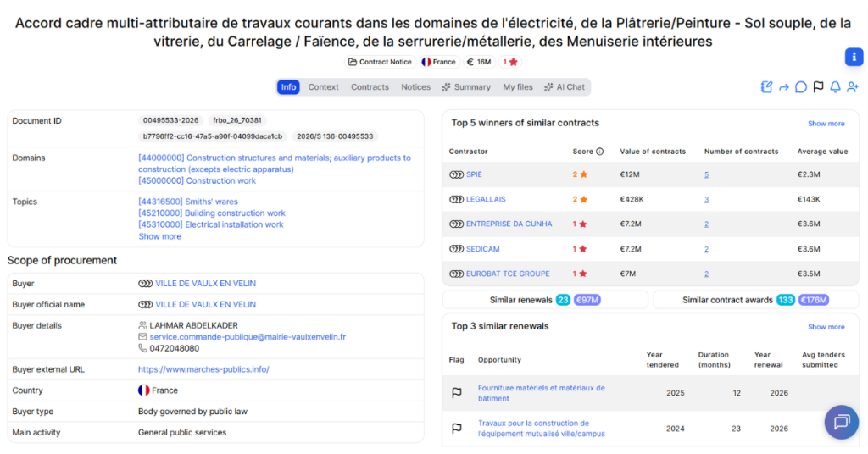
Task: Click the Similar contract awards button
Action: pyautogui.click(x=755, y=301)
